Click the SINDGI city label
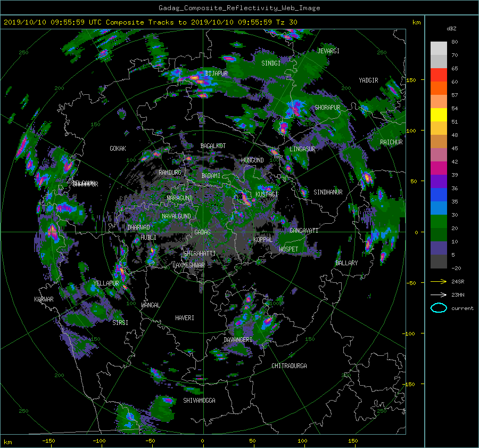The height and width of the screenshot is (448, 479). [x=271, y=63]
